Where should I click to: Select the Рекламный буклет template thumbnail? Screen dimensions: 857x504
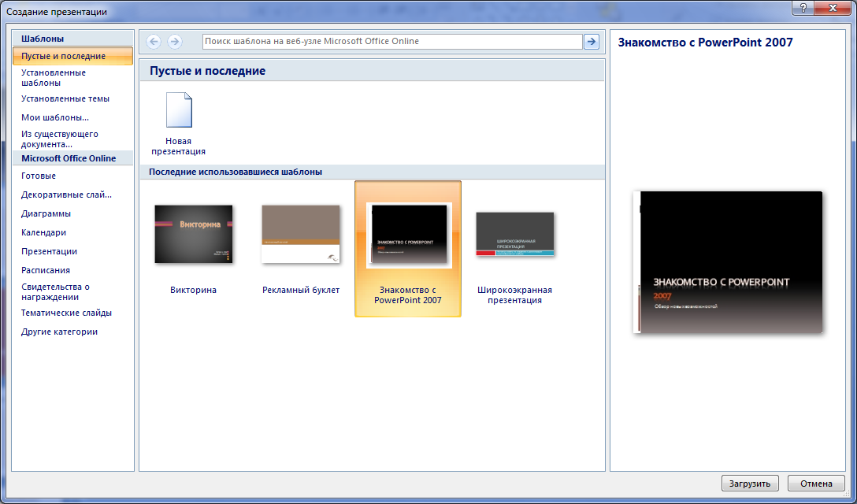(301, 235)
